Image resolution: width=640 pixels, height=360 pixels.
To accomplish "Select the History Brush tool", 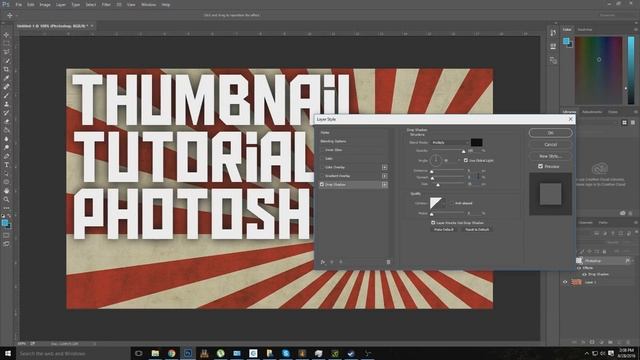I will [6, 113].
